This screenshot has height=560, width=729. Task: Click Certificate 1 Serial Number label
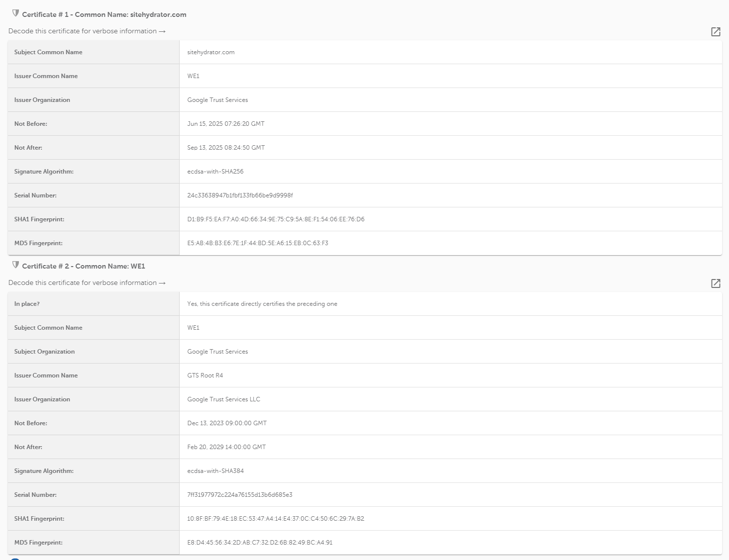pos(35,195)
